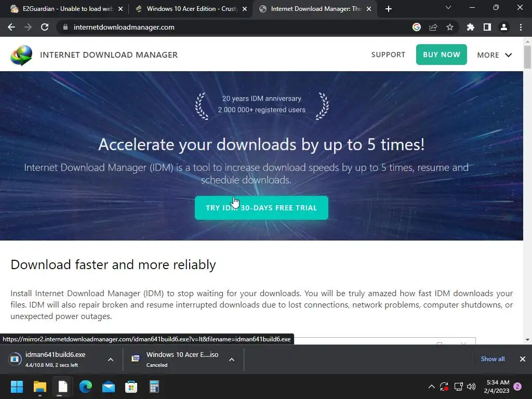This screenshot has width=532, height=399.
Task: Click the Windows 10 Acer ISO canceled download
Action: click(x=177, y=359)
